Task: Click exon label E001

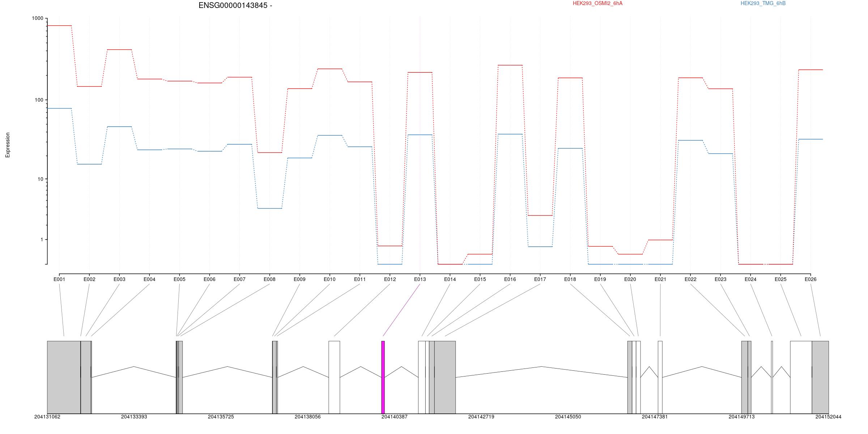Action: (x=59, y=279)
